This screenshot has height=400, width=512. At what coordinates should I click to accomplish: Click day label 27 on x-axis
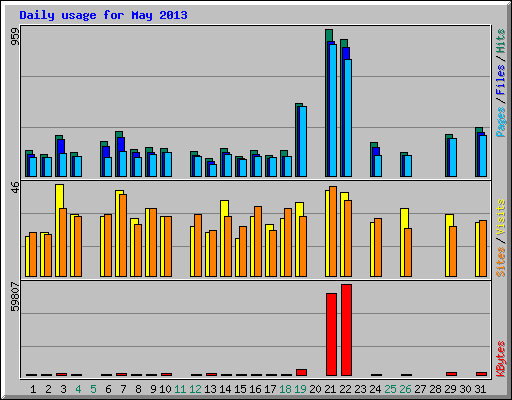point(420,389)
